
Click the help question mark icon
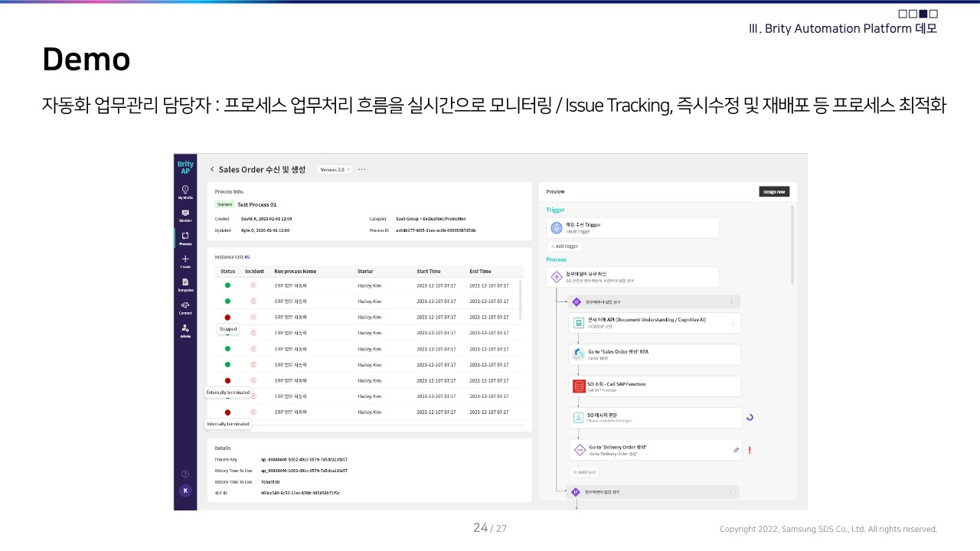click(x=185, y=474)
